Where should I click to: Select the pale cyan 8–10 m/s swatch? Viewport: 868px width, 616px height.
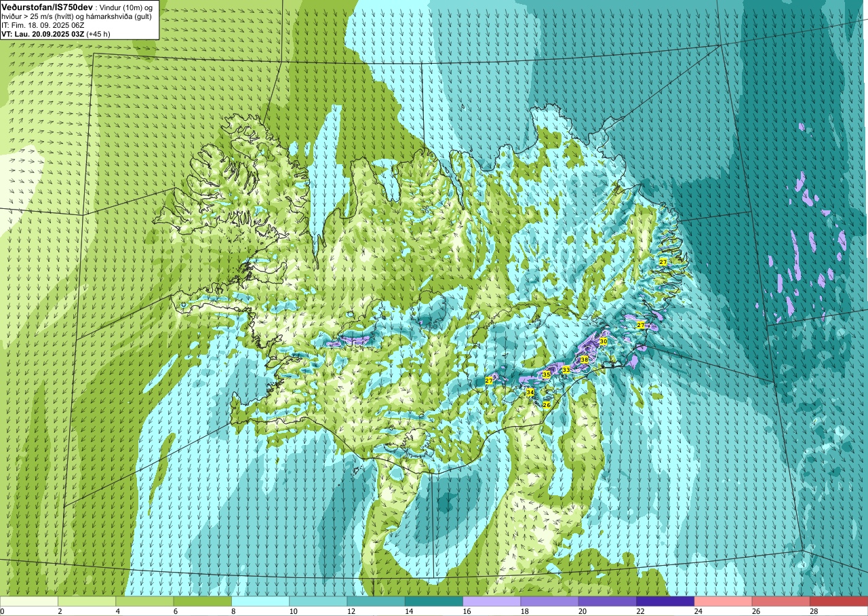tap(260, 601)
